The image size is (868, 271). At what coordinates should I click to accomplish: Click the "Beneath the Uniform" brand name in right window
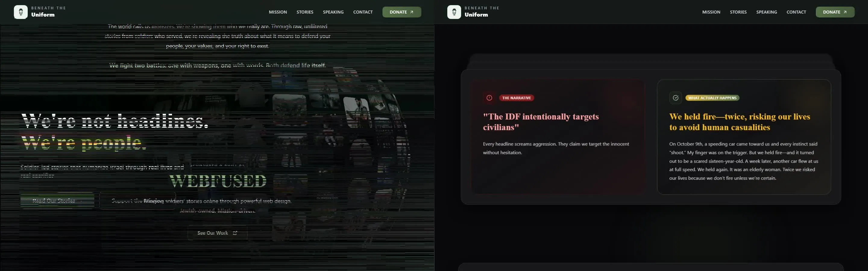482,12
